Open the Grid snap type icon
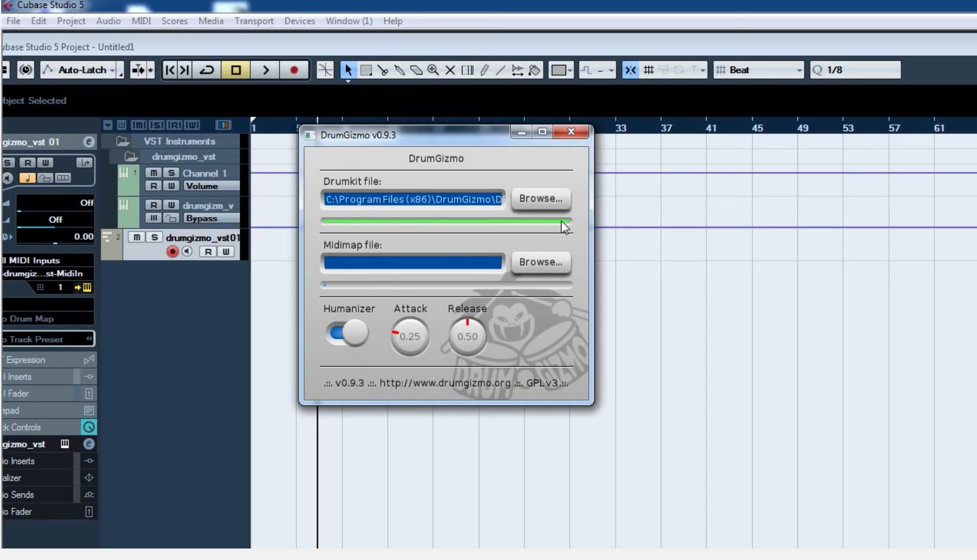Image resolution: width=977 pixels, height=560 pixels. [x=648, y=70]
